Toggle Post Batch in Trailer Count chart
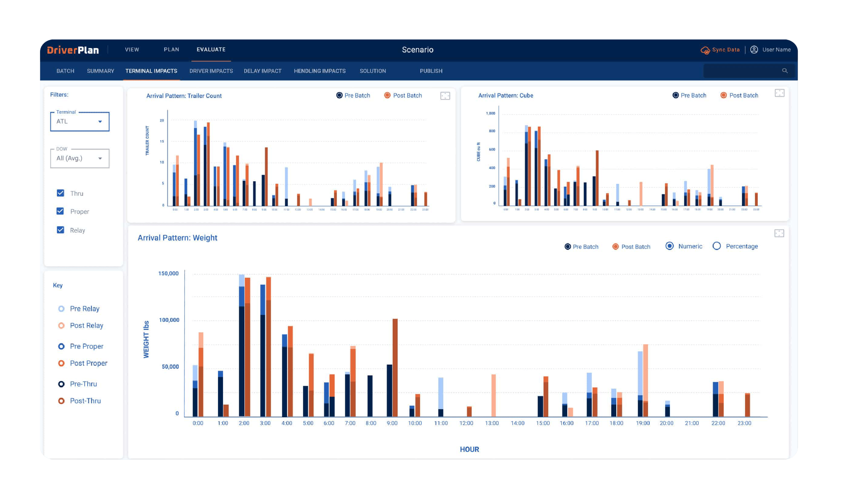 pos(387,95)
